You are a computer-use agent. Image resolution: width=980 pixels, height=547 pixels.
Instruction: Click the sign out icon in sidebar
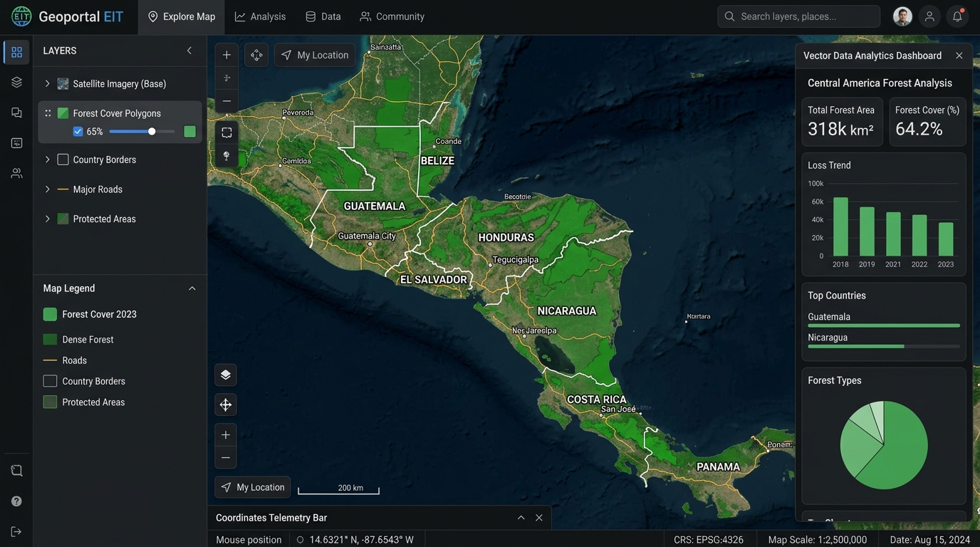click(x=16, y=531)
